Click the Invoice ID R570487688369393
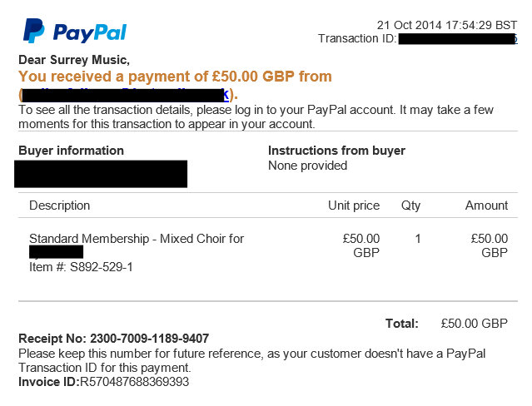 [x=103, y=382]
